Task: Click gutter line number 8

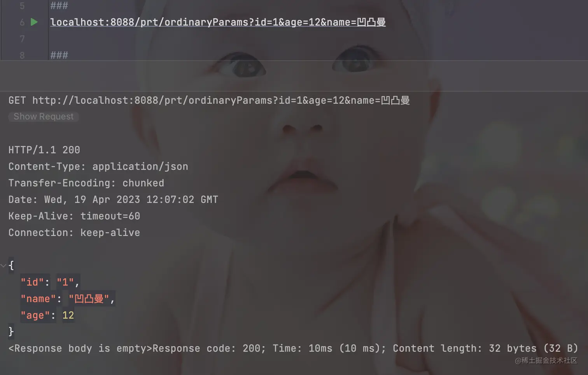Action: (22, 56)
